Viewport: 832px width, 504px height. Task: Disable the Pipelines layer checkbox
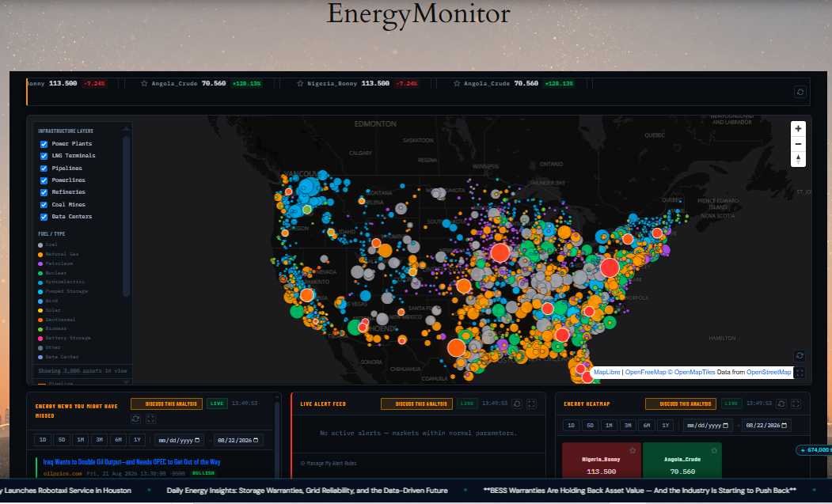point(44,169)
